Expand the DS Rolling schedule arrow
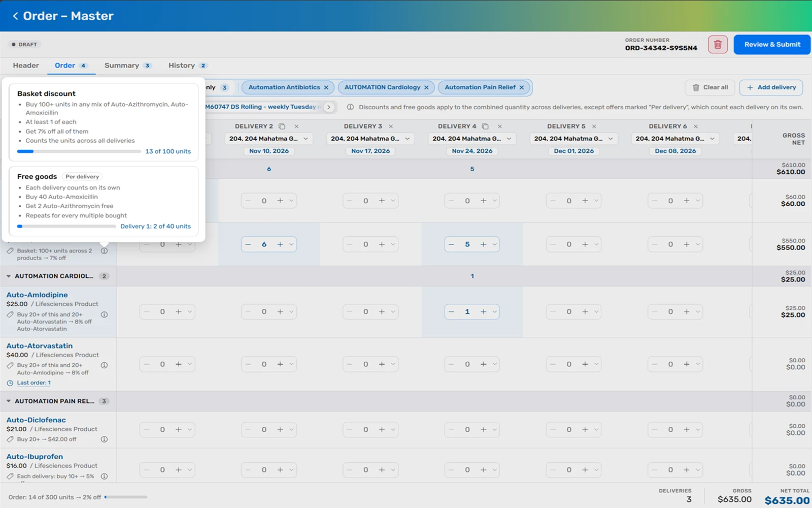The width and height of the screenshot is (812, 508). (x=329, y=107)
